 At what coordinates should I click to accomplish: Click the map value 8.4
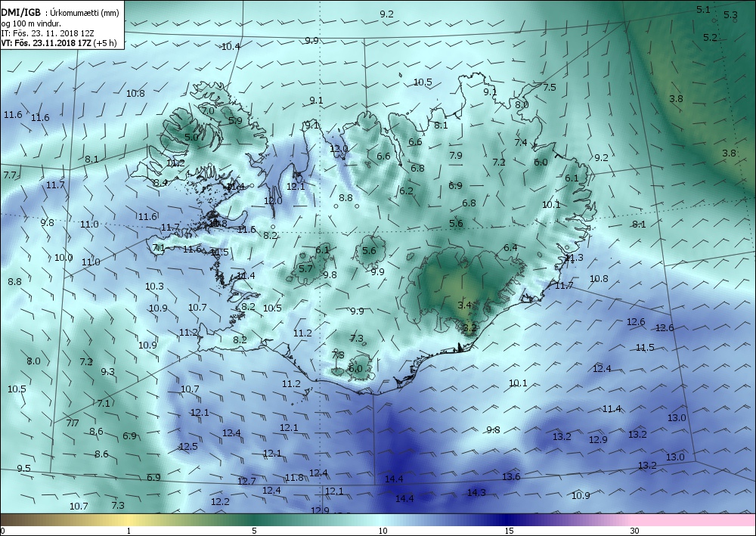point(160,183)
